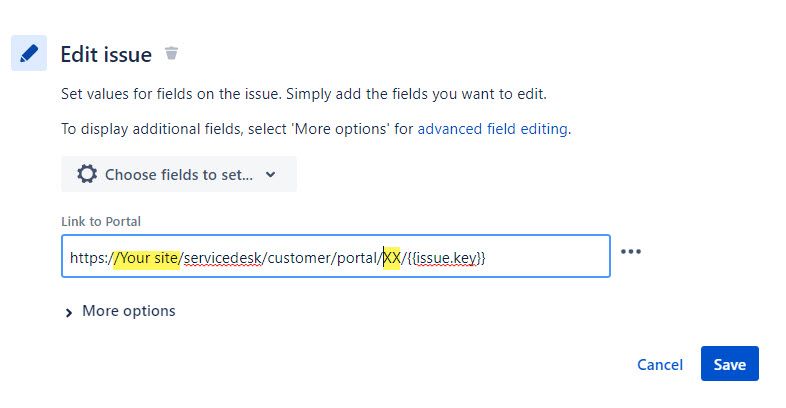Screen dimensions: 786x408
Task: Follow the advanced field editing link
Action: tap(492, 129)
